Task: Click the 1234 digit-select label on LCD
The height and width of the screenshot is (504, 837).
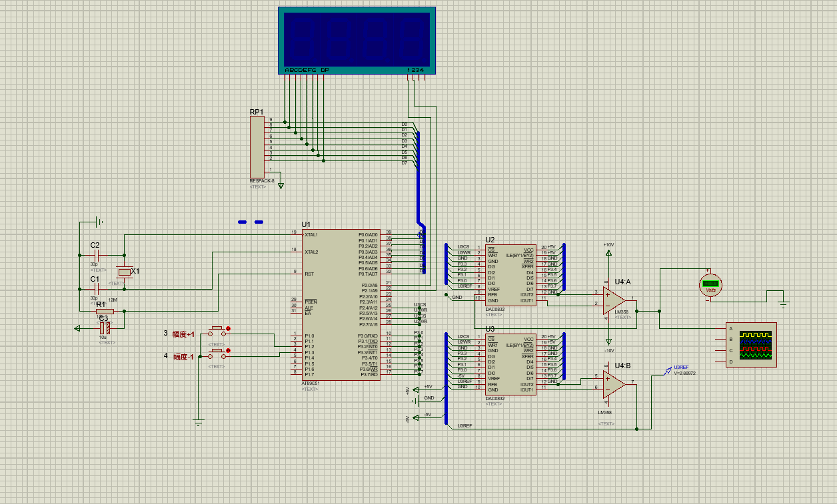Action: 415,70
